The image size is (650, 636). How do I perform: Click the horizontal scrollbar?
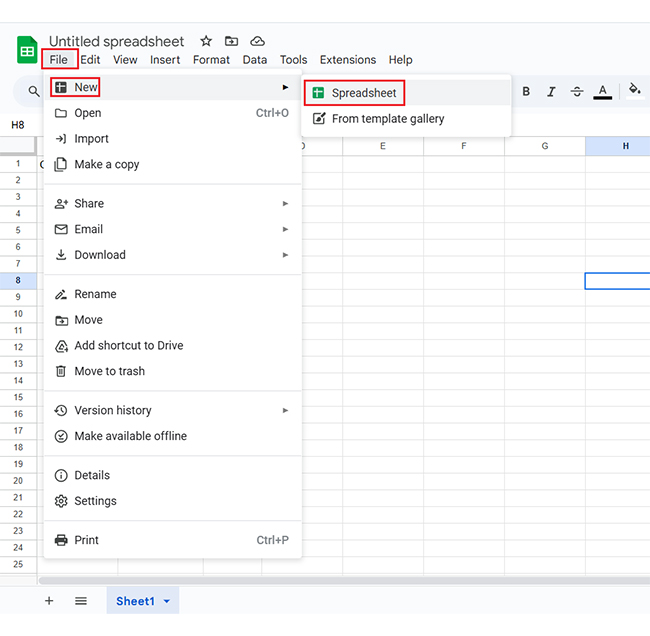[344, 580]
